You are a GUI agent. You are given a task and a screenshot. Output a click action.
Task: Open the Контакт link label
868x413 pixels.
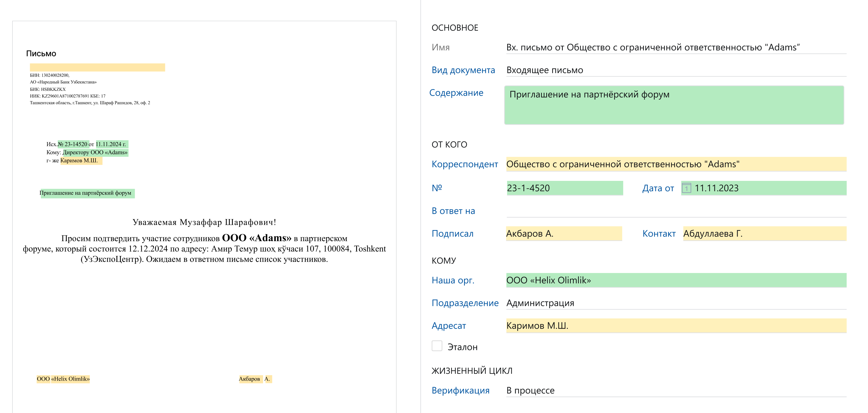click(x=659, y=234)
